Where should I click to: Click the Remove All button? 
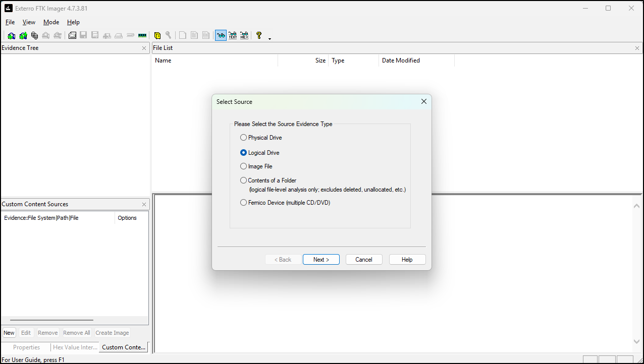point(77,333)
